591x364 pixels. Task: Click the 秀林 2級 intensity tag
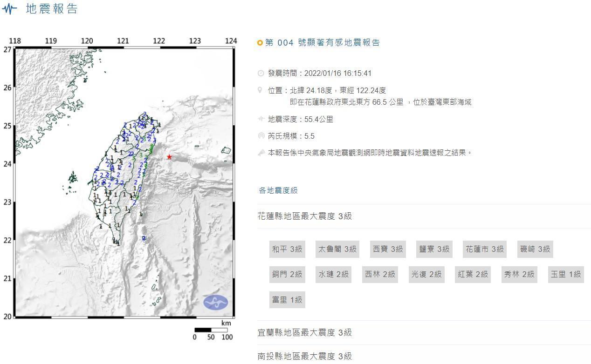519,274
